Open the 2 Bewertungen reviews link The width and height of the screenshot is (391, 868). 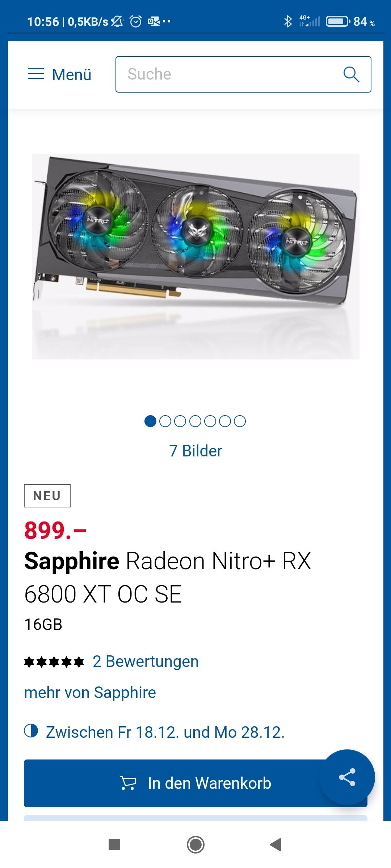tap(146, 661)
